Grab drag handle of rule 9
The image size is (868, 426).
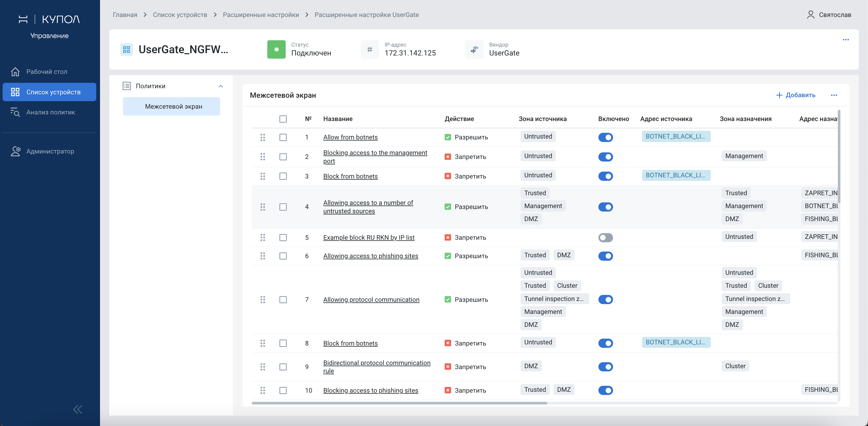pyautogui.click(x=262, y=367)
